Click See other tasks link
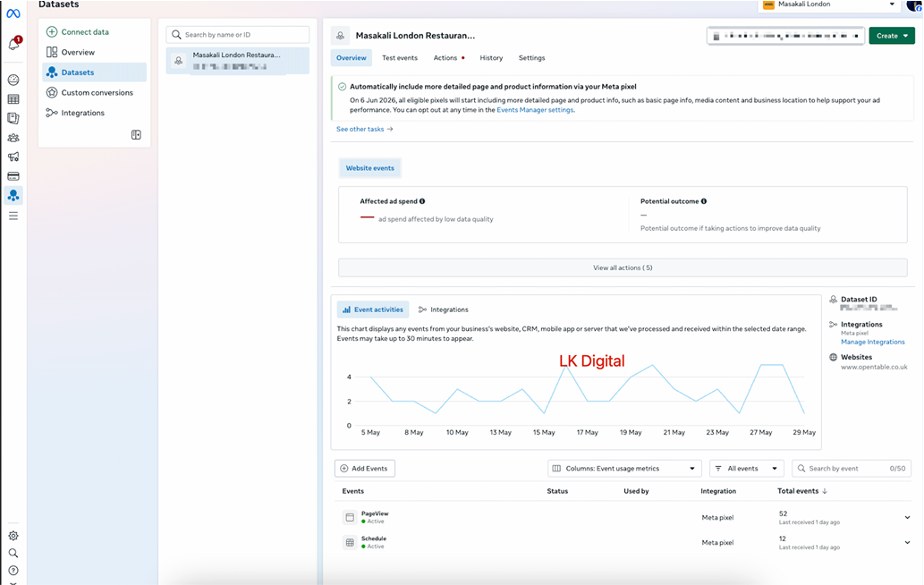924x585 pixels. coord(364,129)
